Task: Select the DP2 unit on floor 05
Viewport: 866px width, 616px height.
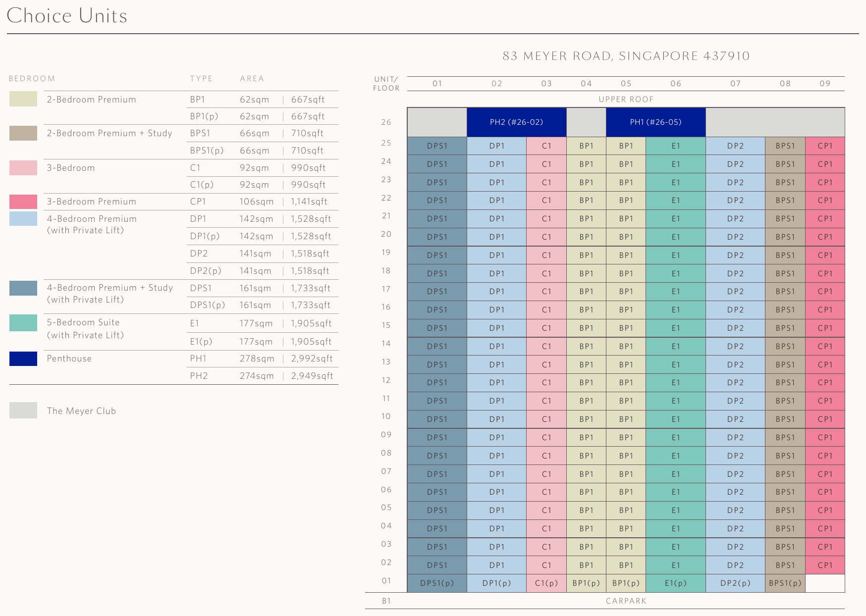Action: pos(735,511)
